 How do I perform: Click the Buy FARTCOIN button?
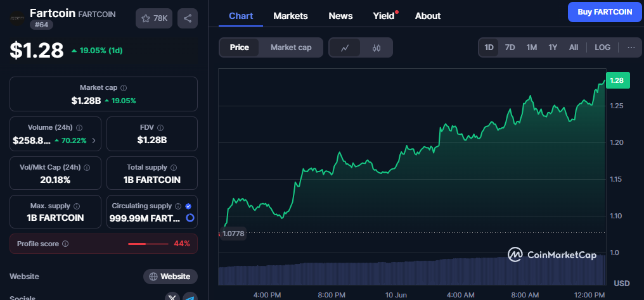click(605, 12)
